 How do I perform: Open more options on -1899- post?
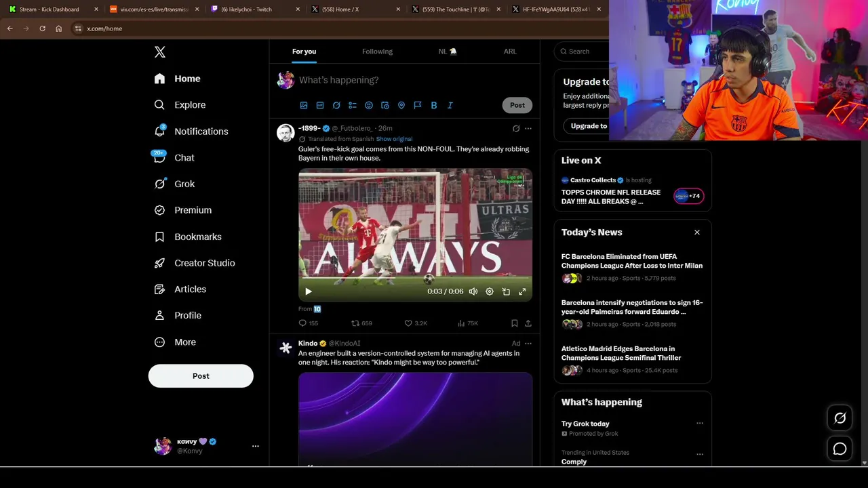point(528,128)
